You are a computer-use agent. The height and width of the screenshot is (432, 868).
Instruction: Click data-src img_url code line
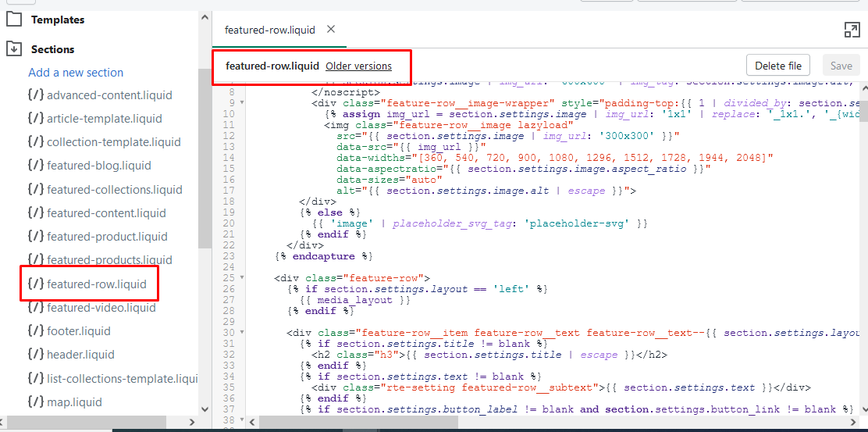(411, 147)
